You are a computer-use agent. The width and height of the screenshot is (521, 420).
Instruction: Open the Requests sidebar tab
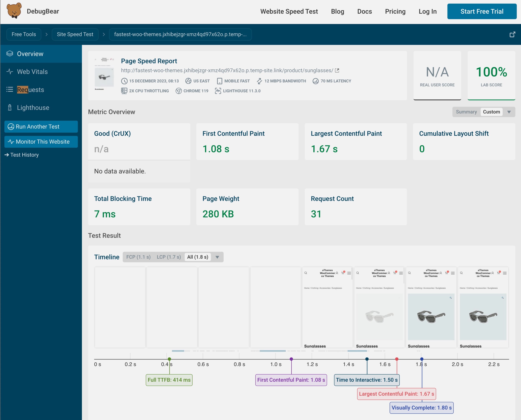(41, 90)
